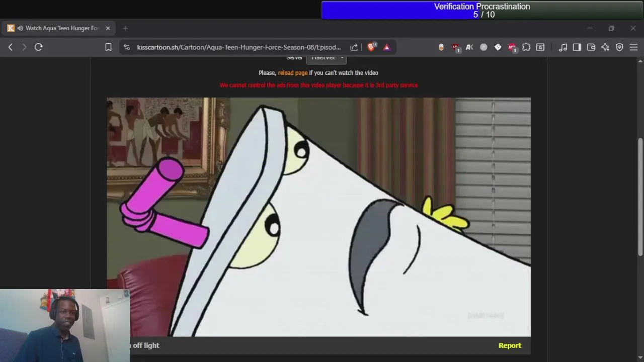Click the webcam overlay thumbnail
This screenshot has width=644, height=362.
point(65,325)
